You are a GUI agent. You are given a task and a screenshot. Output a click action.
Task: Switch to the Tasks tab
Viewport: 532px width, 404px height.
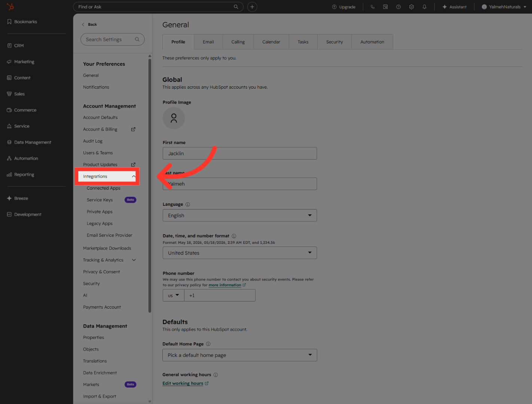pyautogui.click(x=303, y=42)
